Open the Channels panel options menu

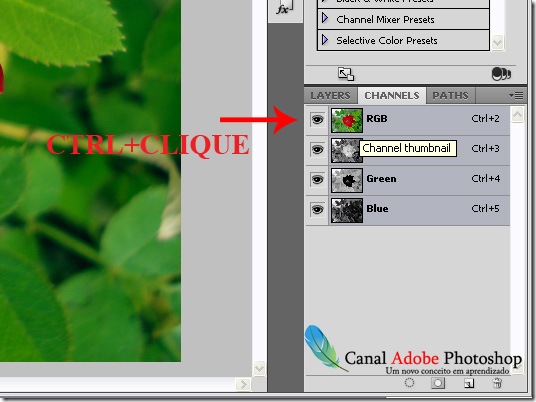516,95
